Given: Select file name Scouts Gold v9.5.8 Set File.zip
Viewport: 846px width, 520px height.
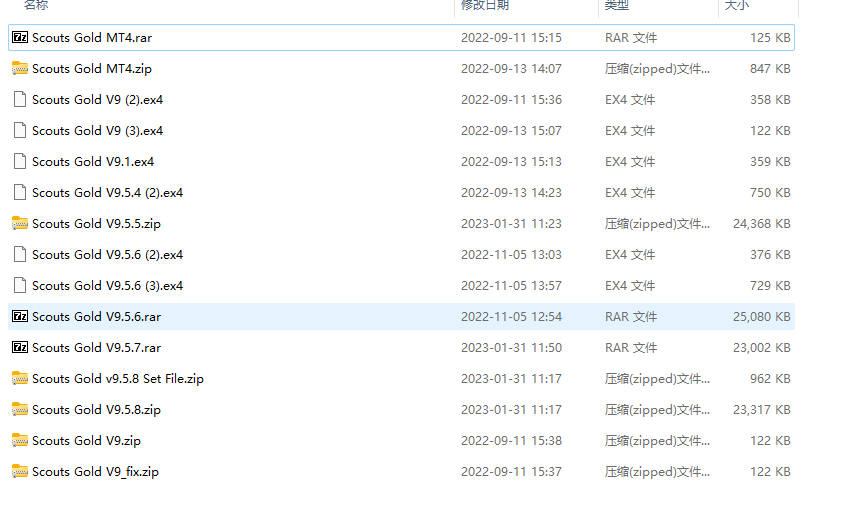Looking at the screenshot, I should (118, 379).
